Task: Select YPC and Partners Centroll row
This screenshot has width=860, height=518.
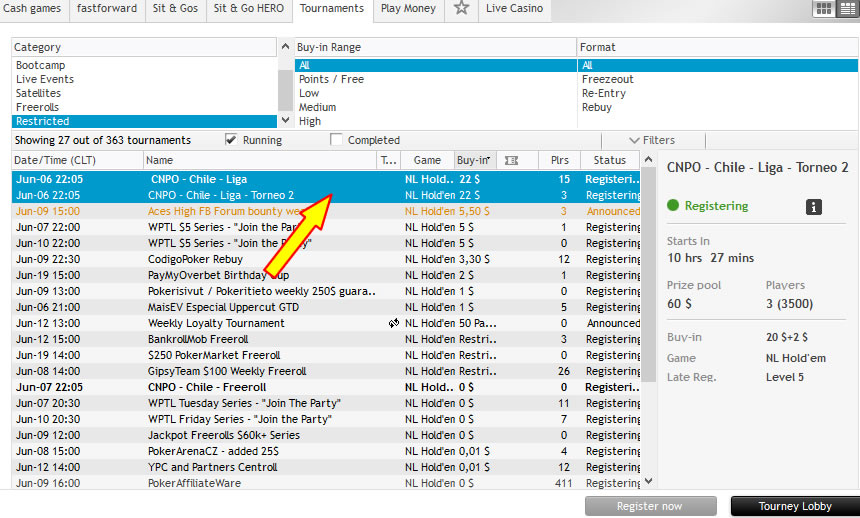Action: 326,467
